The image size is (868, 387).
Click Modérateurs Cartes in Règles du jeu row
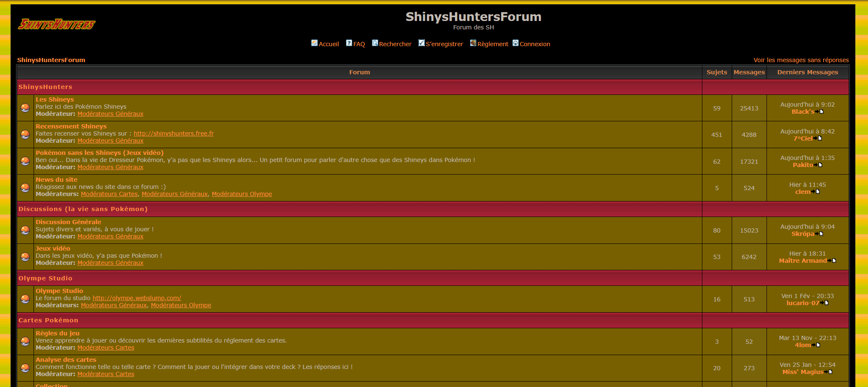106,348
